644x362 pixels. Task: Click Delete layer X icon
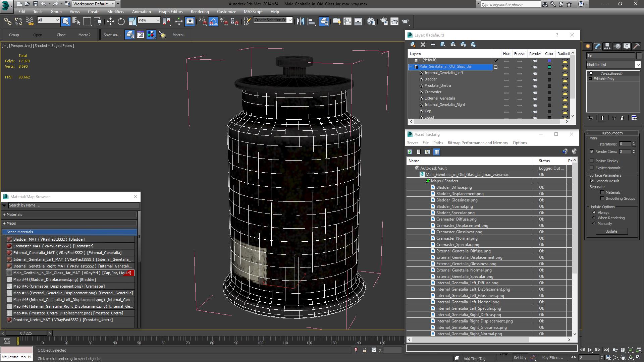[x=423, y=45]
